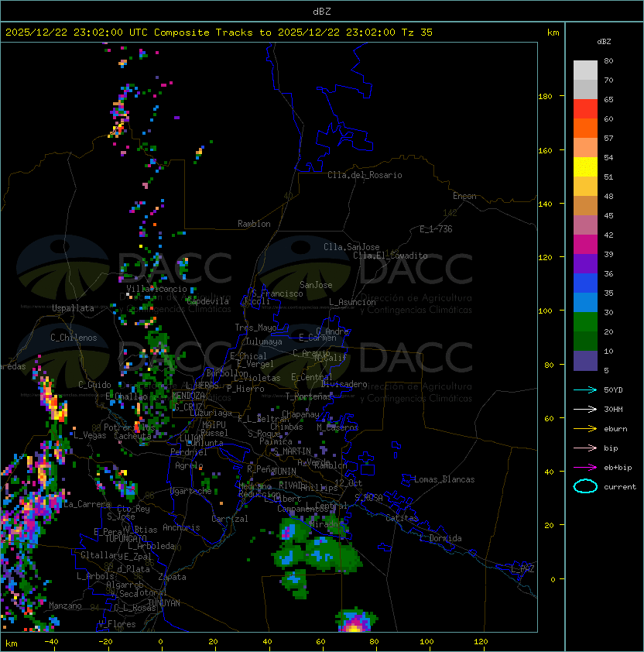Image resolution: width=644 pixels, height=652 pixels.
Task: Click the La_Carrera place label
Action: click(87, 504)
